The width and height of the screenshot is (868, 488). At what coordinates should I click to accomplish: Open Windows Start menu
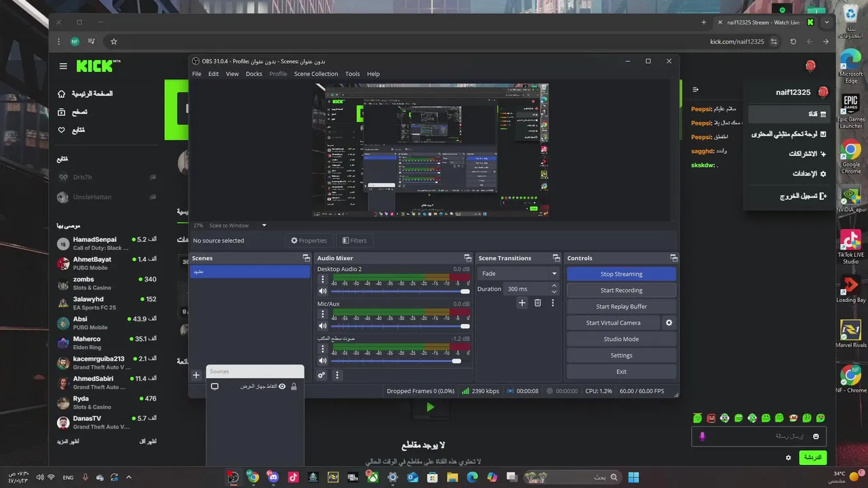coord(633,477)
